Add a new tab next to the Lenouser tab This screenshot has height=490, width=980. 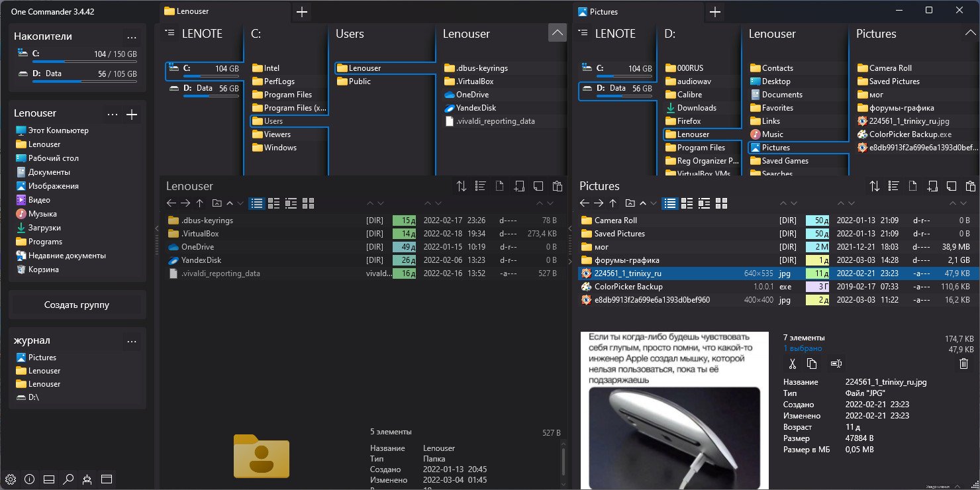coord(302,12)
